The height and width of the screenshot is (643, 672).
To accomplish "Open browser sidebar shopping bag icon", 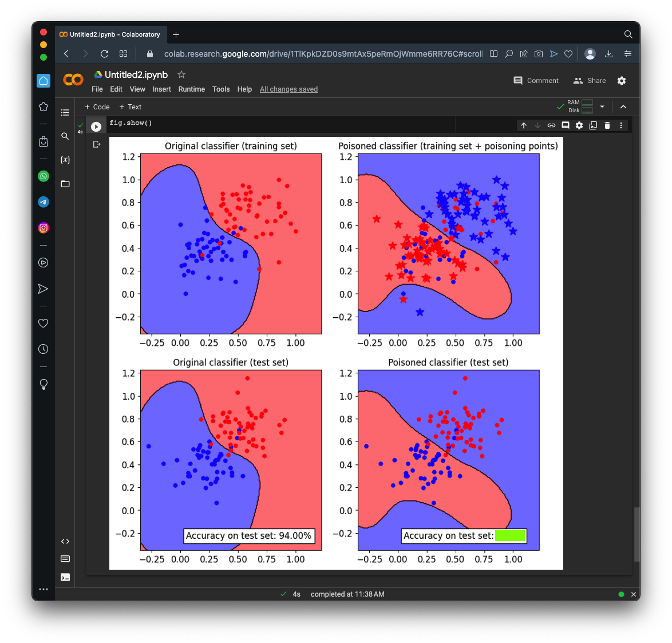I will [x=44, y=141].
